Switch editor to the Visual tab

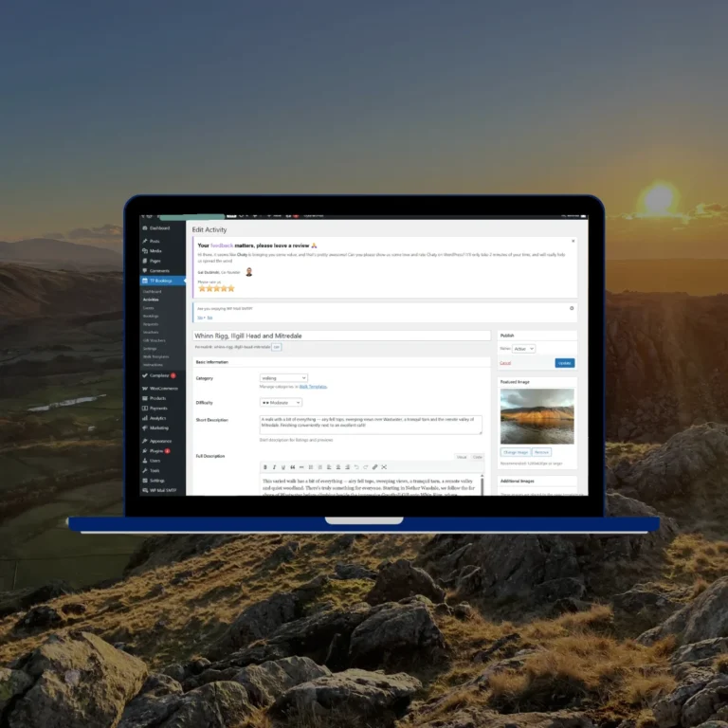click(x=462, y=457)
